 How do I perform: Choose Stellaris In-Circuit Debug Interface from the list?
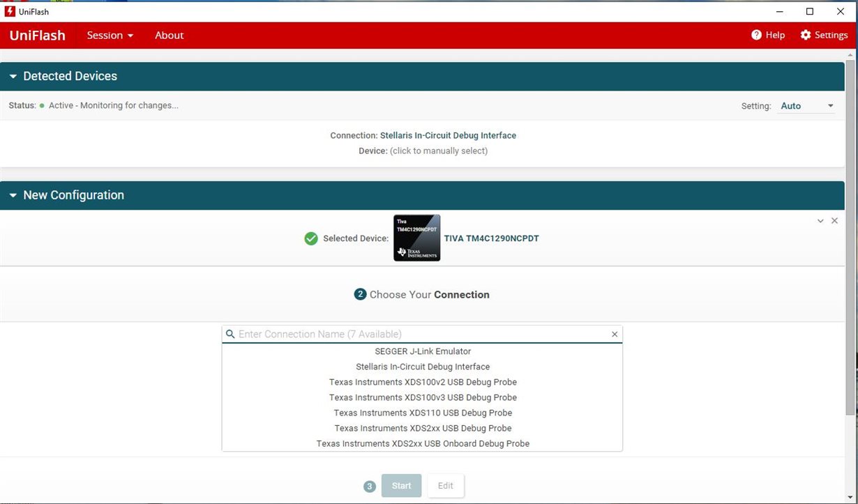tap(423, 367)
